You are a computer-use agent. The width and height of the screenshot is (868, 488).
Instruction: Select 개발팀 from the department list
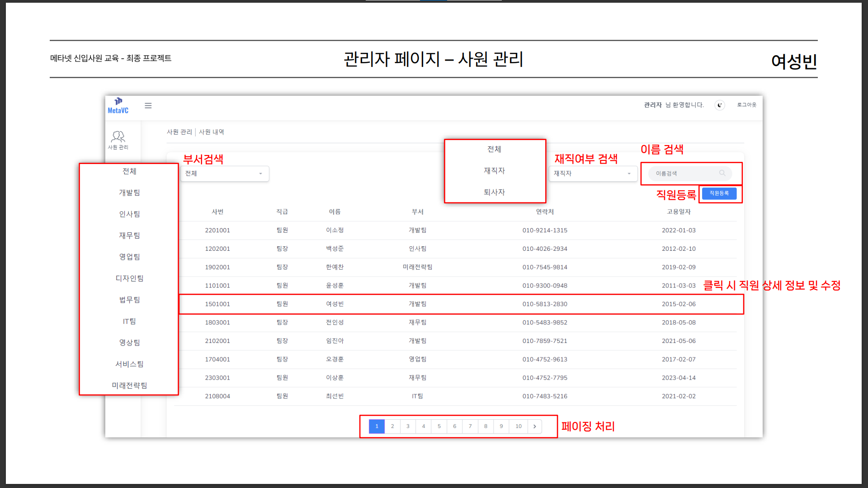pyautogui.click(x=129, y=192)
